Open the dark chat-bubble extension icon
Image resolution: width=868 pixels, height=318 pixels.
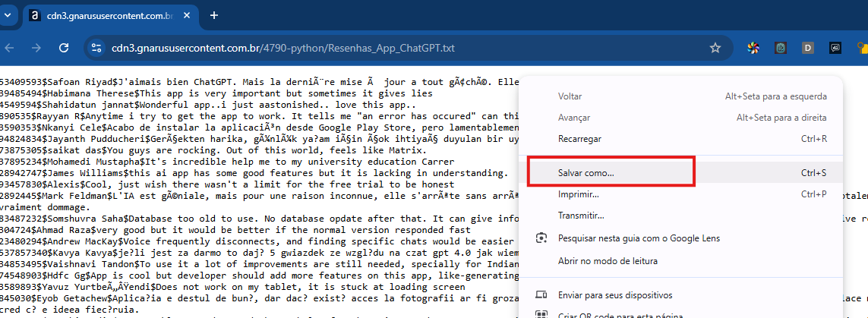(835, 48)
